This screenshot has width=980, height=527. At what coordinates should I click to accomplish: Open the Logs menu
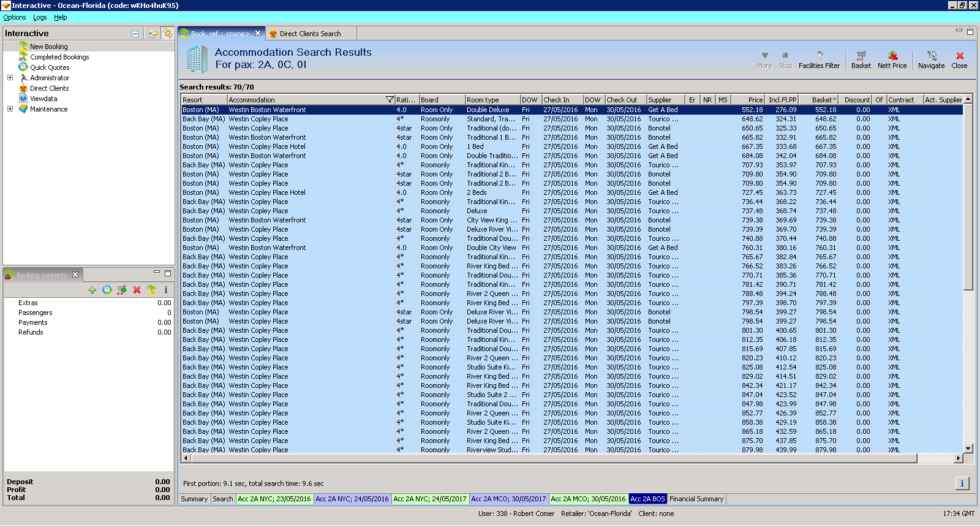tap(40, 17)
